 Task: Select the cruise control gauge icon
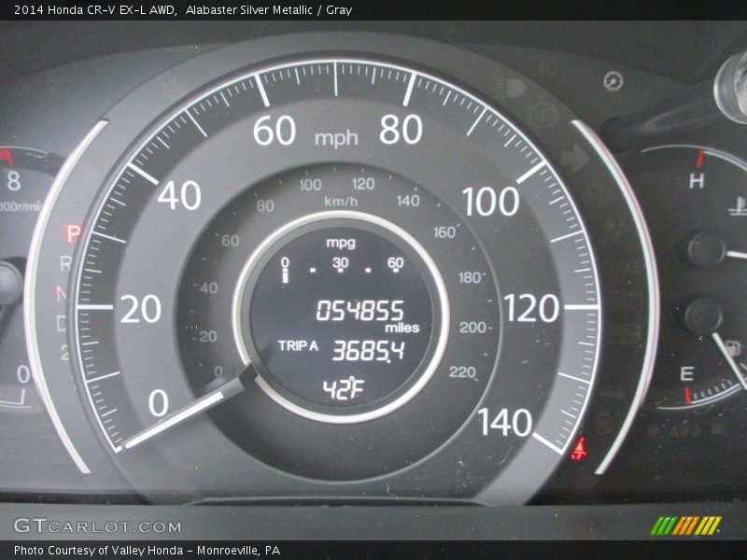point(612,80)
